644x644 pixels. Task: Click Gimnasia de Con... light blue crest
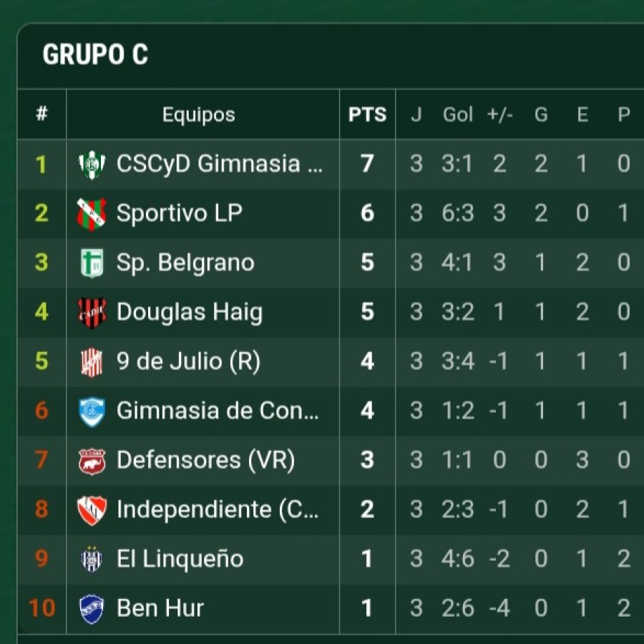(92, 411)
